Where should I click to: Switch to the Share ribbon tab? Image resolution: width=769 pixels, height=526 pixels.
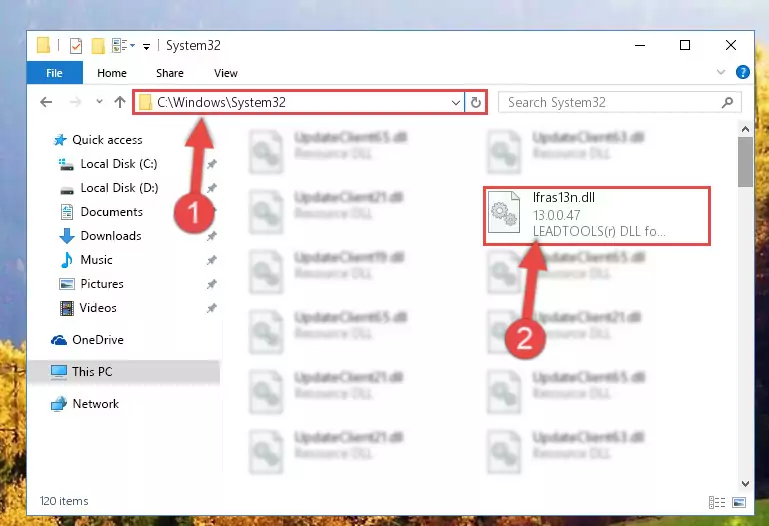[x=170, y=73]
